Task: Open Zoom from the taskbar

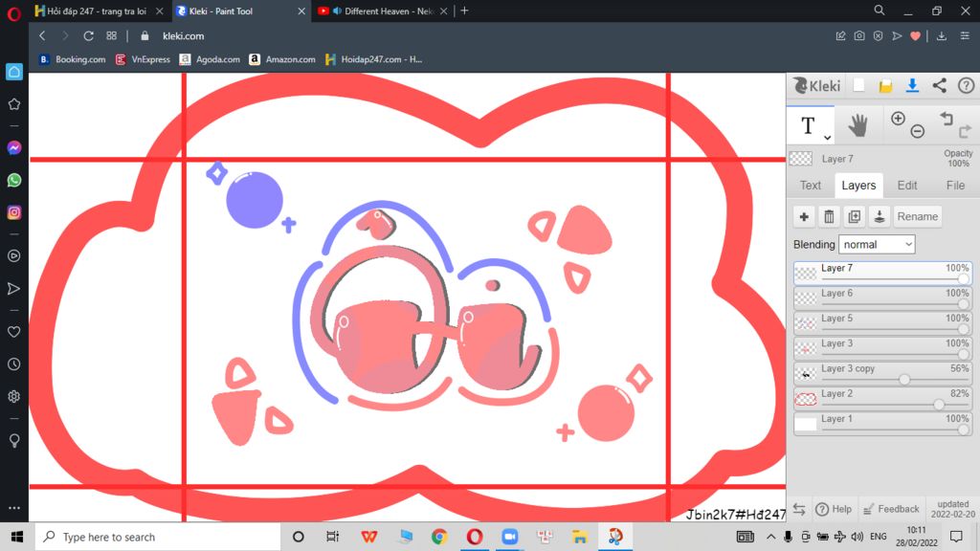Action: tap(509, 537)
